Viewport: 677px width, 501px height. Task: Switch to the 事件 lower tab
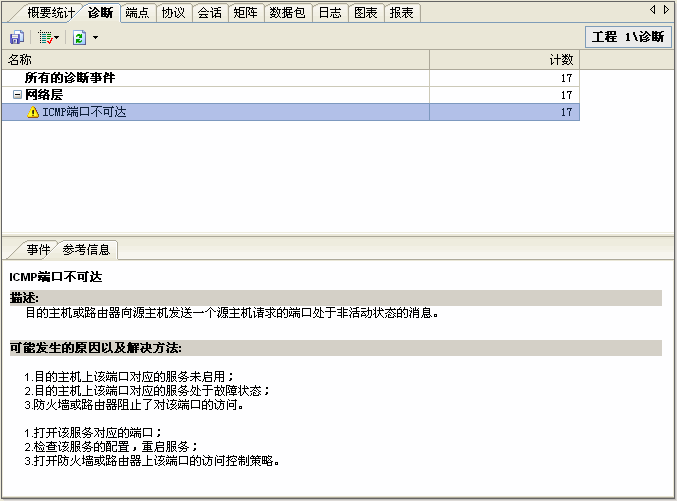[38, 250]
